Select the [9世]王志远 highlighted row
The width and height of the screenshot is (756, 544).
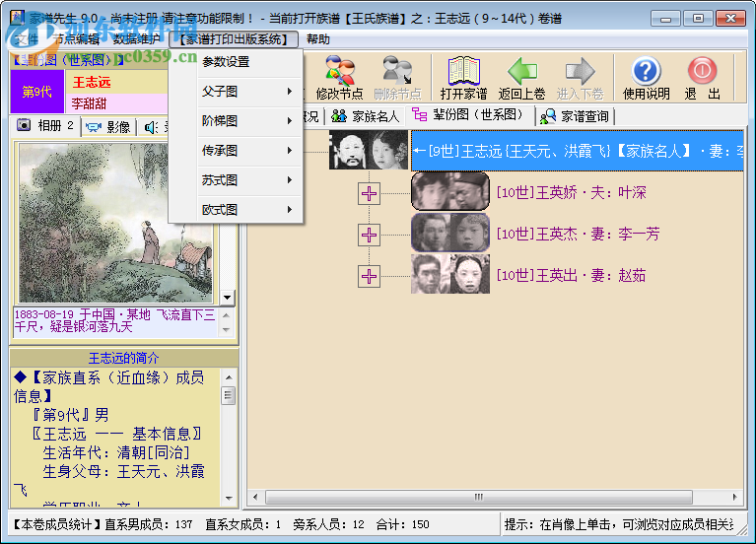(x=577, y=151)
